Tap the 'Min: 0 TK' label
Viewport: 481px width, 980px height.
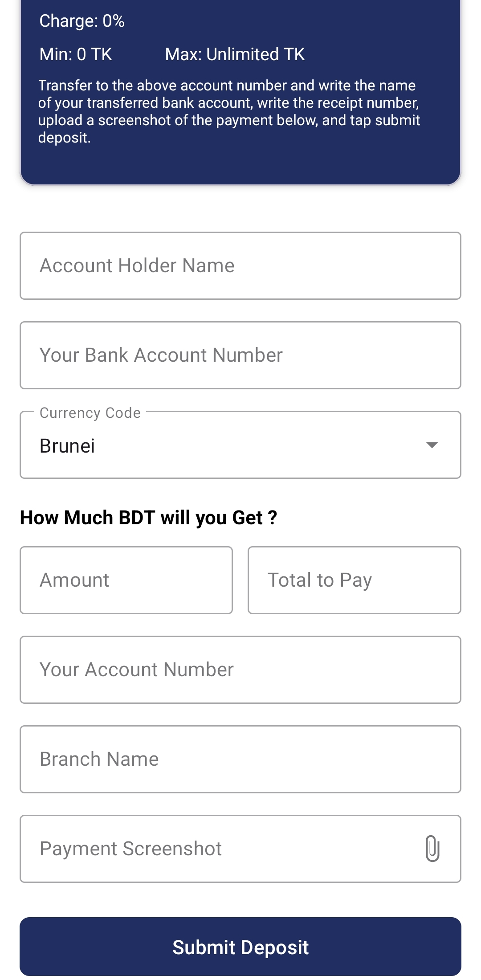click(76, 54)
